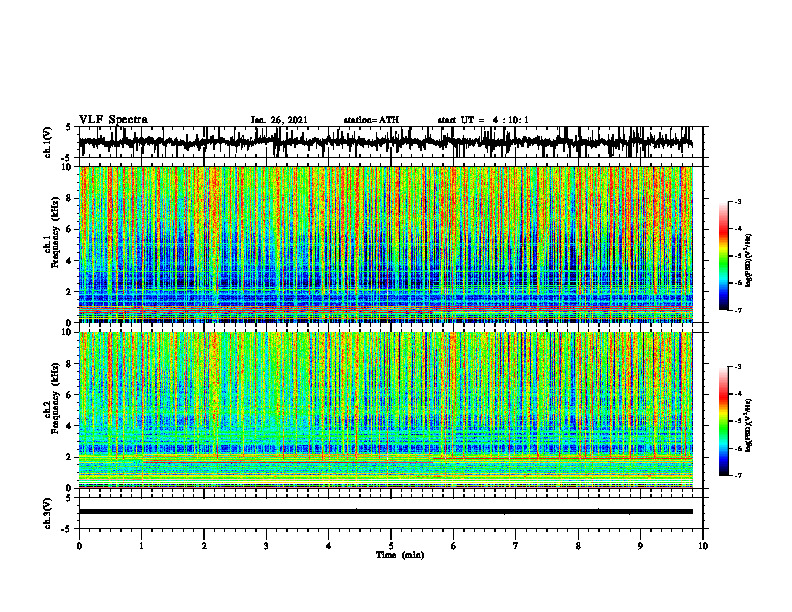Click the ch.2 Frequency (kHz) axis label
This screenshot has height=612, width=792.
tap(51, 399)
